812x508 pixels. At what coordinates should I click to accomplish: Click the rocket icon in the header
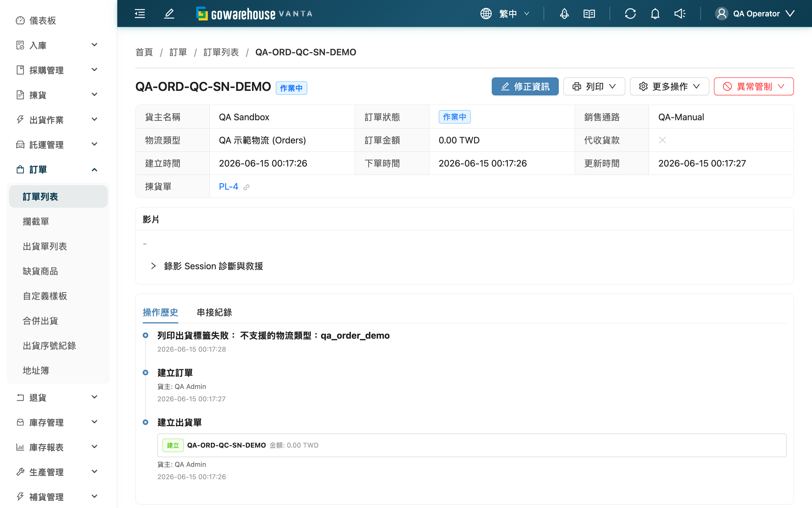point(564,14)
